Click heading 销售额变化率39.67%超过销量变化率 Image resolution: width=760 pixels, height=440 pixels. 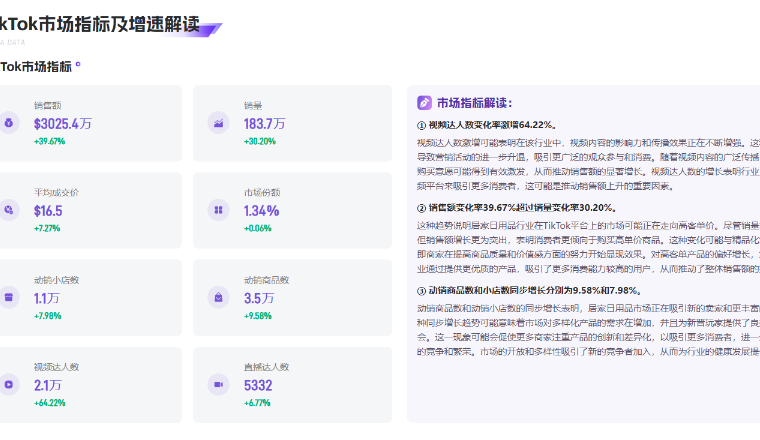pyautogui.click(x=518, y=208)
